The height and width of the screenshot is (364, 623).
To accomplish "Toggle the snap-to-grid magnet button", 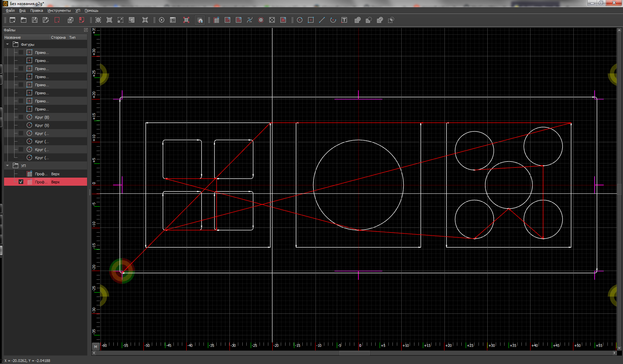I will pyautogui.click(x=200, y=20).
